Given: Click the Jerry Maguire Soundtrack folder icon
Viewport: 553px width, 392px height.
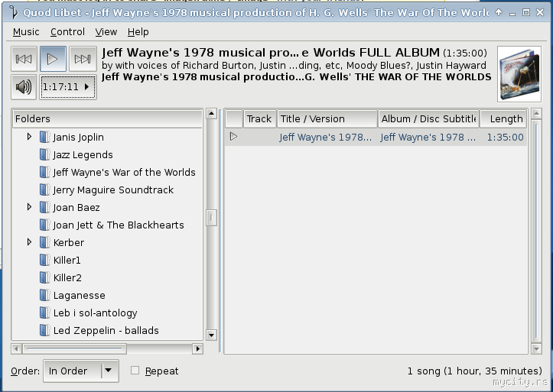Looking at the screenshot, I should click(44, 190).
